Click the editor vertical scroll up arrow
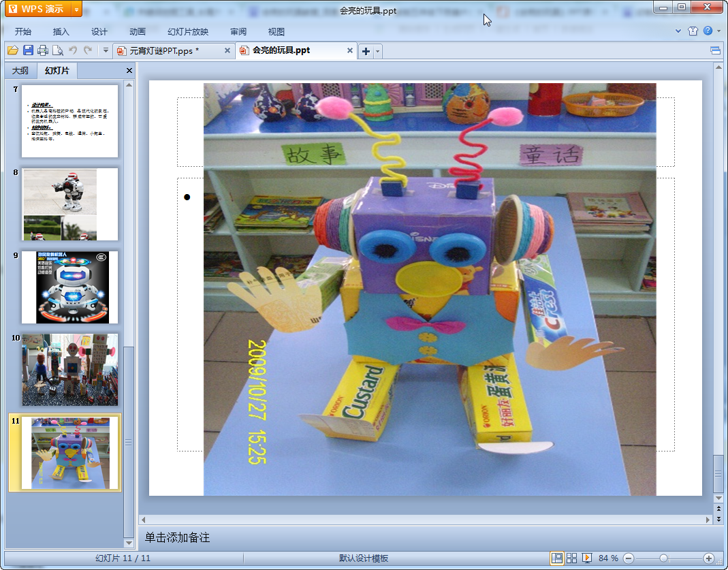 (x=718, y=67)
